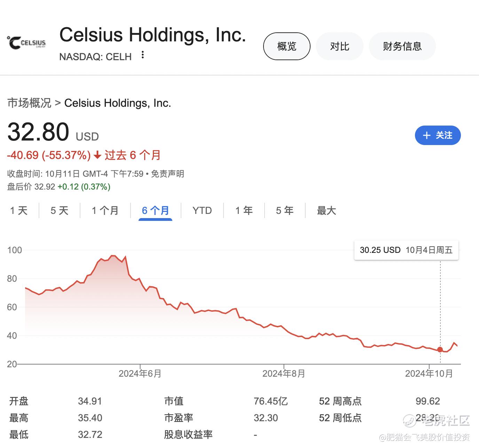Show the 1 年 price chart
Screen dimensions: 479x448
[x=244, y=210]
